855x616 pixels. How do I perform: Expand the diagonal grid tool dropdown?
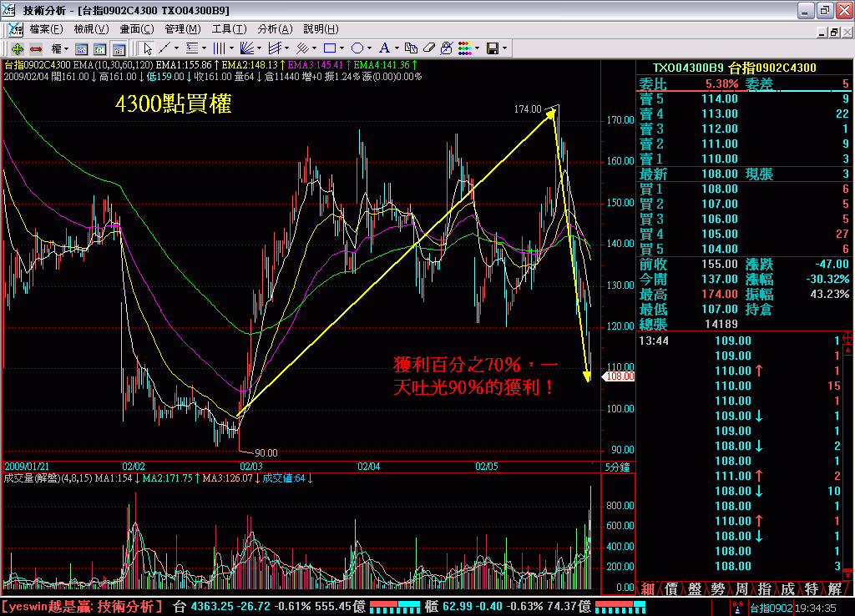point(315,48)
